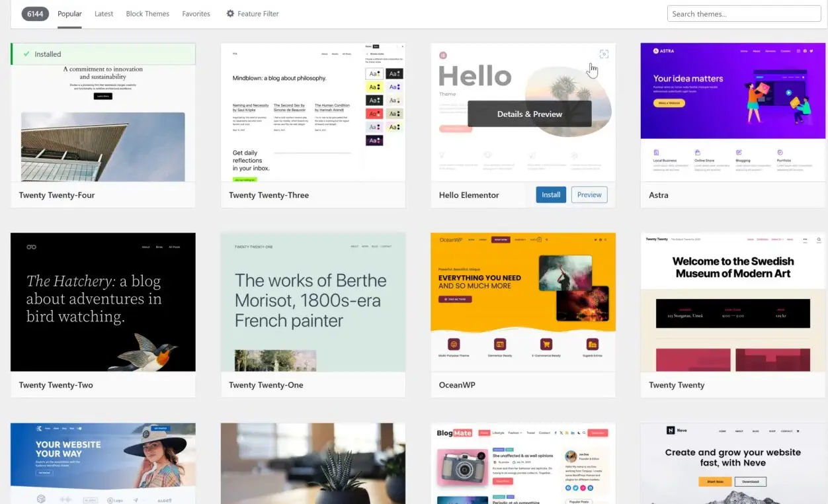Open Details & Preview for Hello Elementor
The width and height of the screenshot is (828, 504).
pyautogui.click(x=530, y=114)
